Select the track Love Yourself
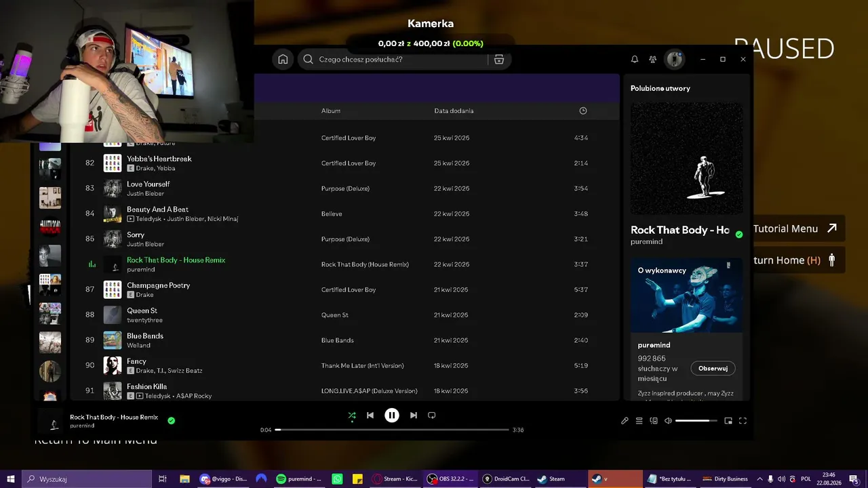 pos(344,188)
